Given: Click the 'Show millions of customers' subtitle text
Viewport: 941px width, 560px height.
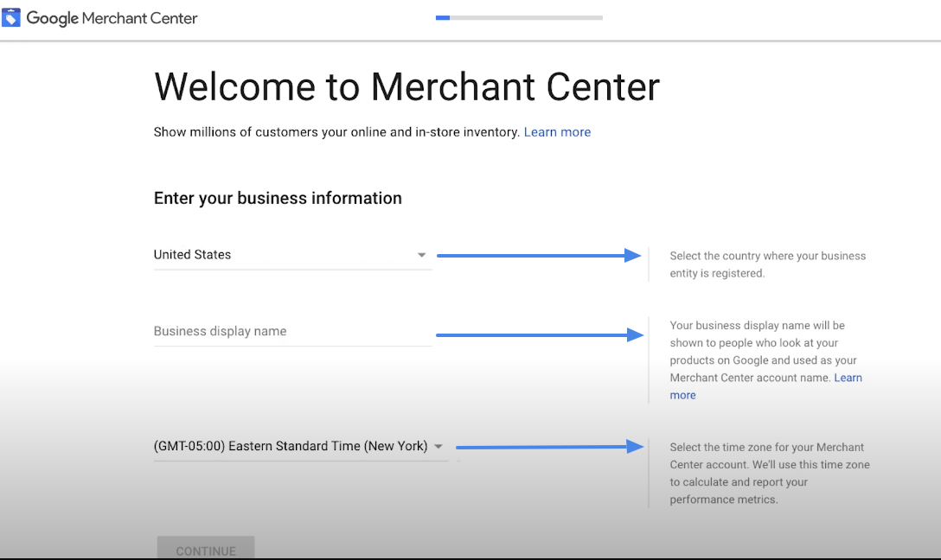Looking at the screenshot, I should 337,132.
